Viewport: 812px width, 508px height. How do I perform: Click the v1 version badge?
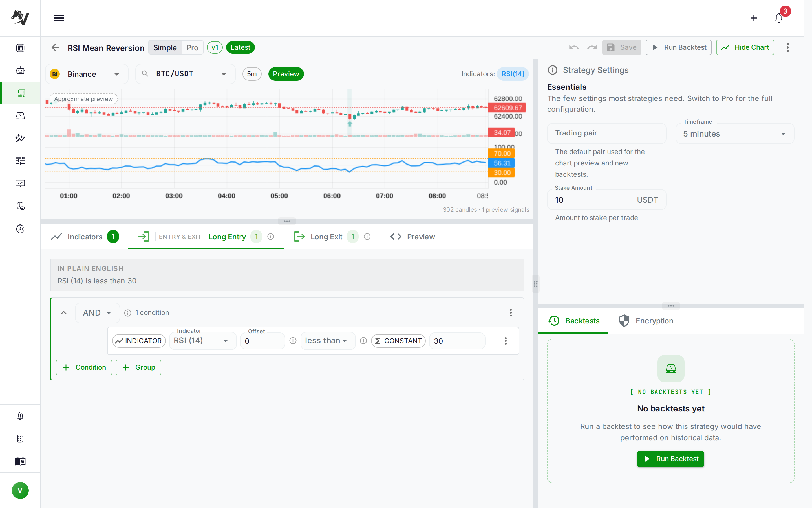tap(215, 47)
